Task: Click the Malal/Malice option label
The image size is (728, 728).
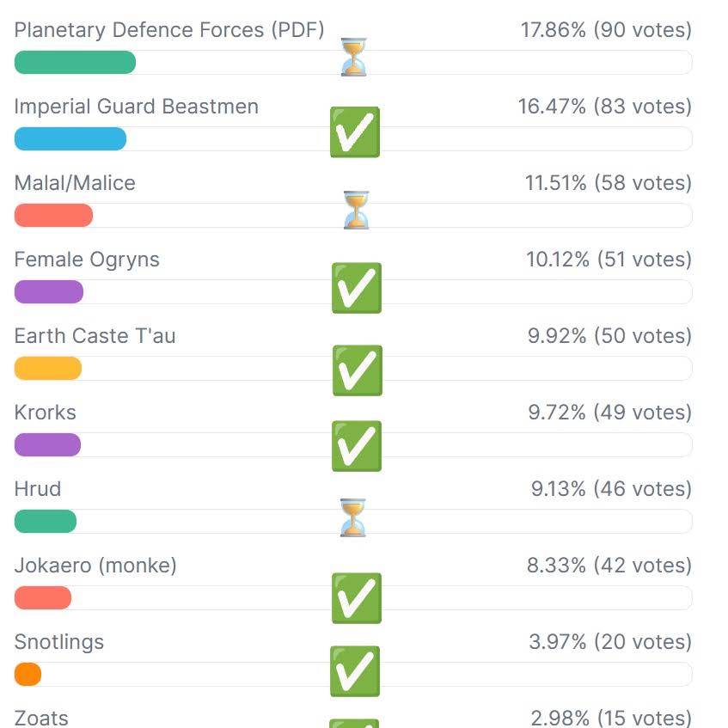Action: [x=75, y=183]
